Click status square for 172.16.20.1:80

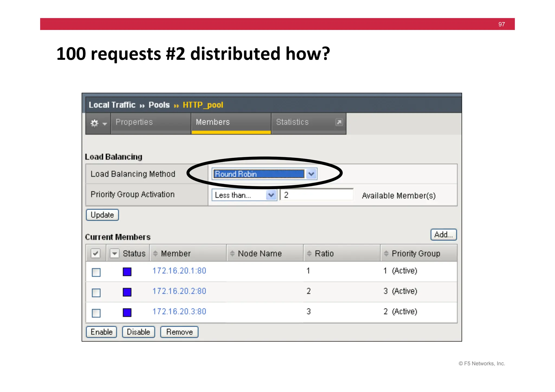[x=127, y=272]
